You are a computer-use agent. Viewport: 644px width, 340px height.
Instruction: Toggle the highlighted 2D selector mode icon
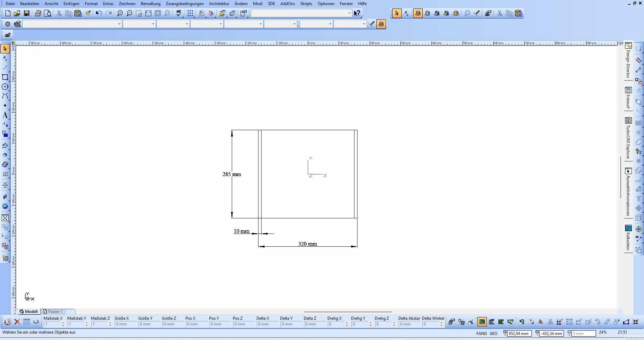click(x=482, y=322)
